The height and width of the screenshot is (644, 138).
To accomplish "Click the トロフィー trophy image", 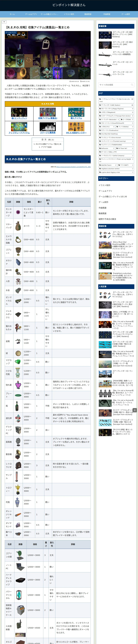I will [18, 489].
